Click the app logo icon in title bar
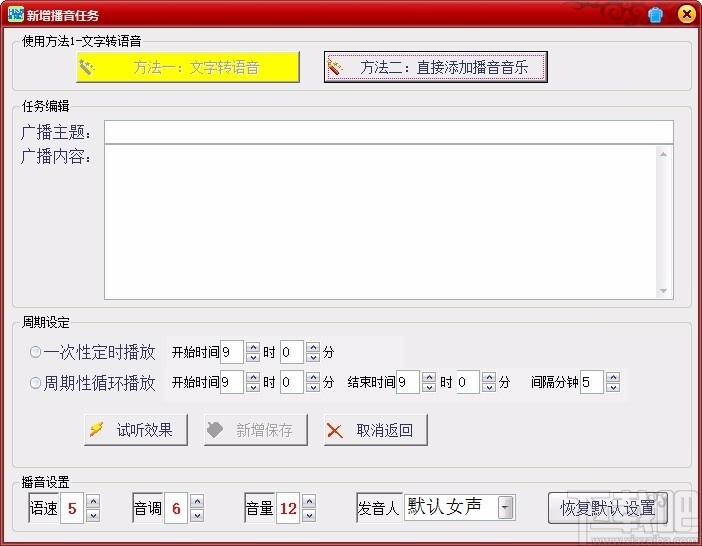 (16, 14)
